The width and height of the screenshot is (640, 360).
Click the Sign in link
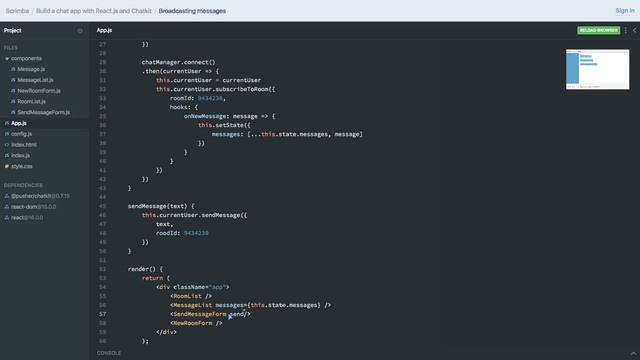point(625,11)
